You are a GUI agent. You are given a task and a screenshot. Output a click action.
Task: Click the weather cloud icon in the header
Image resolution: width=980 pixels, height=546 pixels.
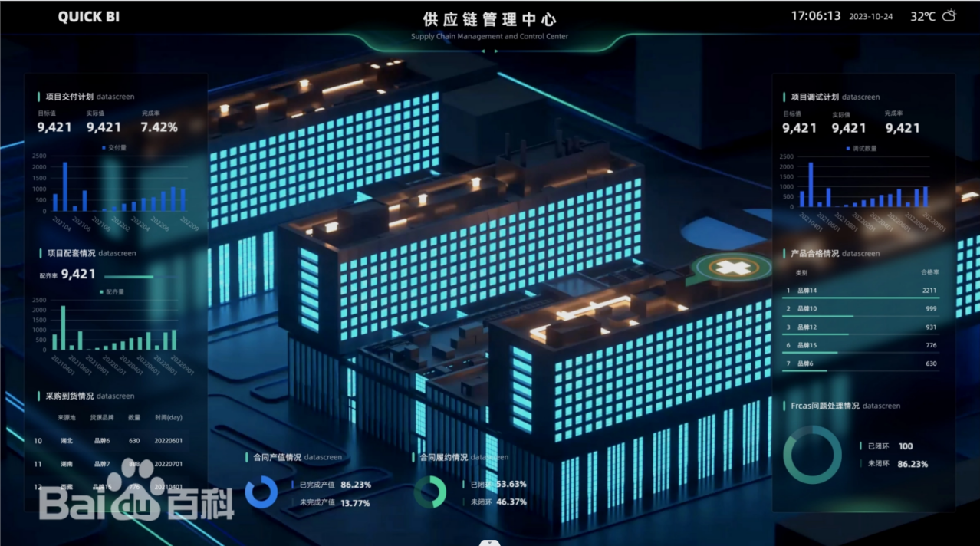click(949, 15)
